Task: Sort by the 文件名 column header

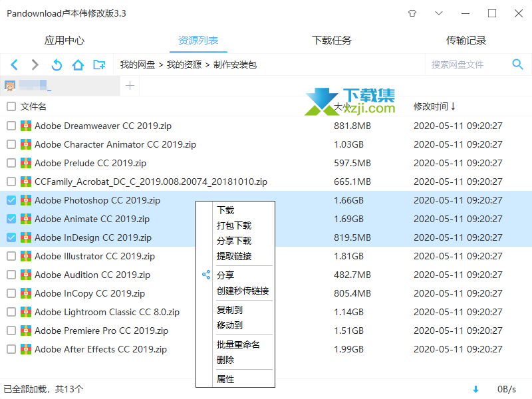Action: [33, 106]
